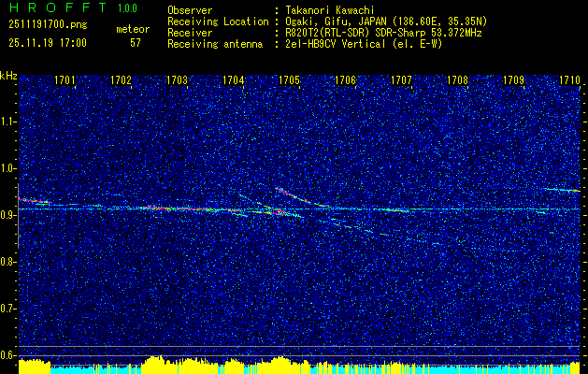Click the Observer field label
588x374 pixels.
(x=190, y=10)
